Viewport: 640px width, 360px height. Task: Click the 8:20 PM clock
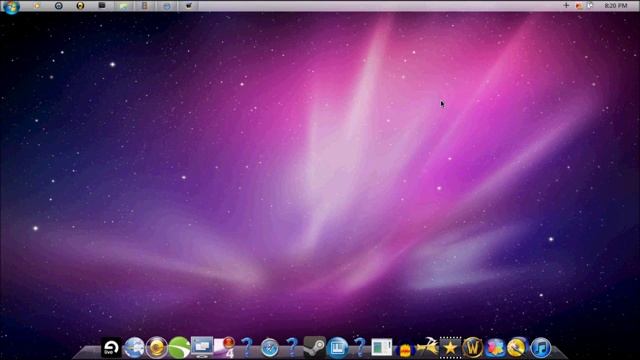(x=616, y=6)
